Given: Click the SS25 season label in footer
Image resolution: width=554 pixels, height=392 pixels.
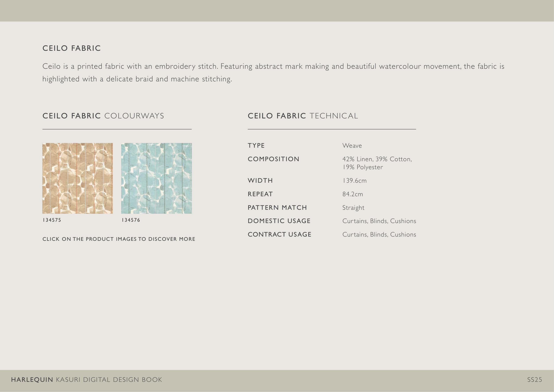Looking at the screenshot, I should 534,380.
